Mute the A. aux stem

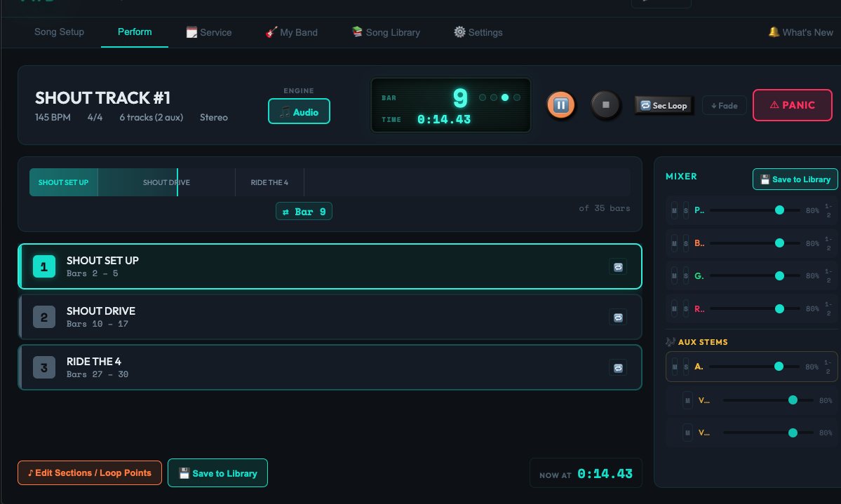pos(674,367)
